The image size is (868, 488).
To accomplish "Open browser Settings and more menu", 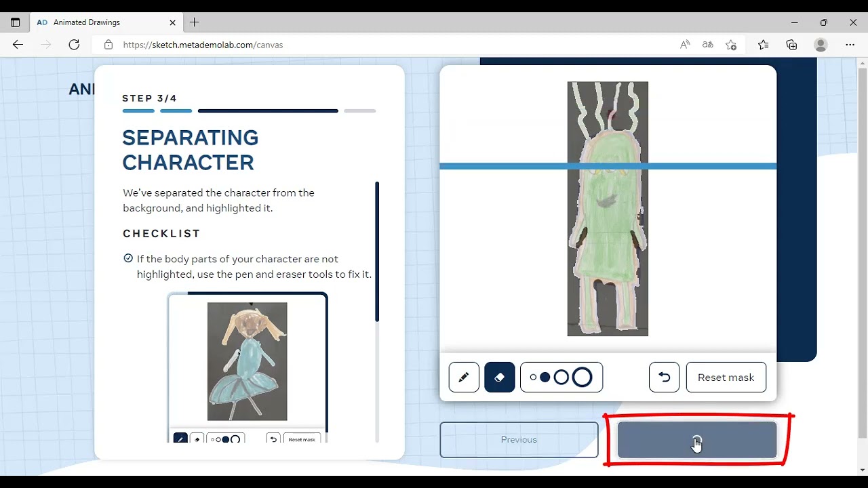I will click(850, 45).
